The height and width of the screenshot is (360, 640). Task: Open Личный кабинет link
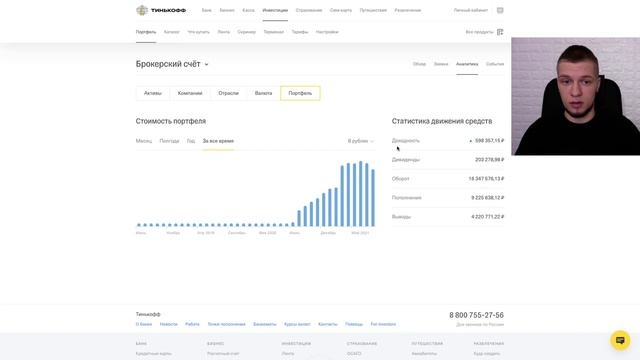pyautogui.click(x=471, y=10)
